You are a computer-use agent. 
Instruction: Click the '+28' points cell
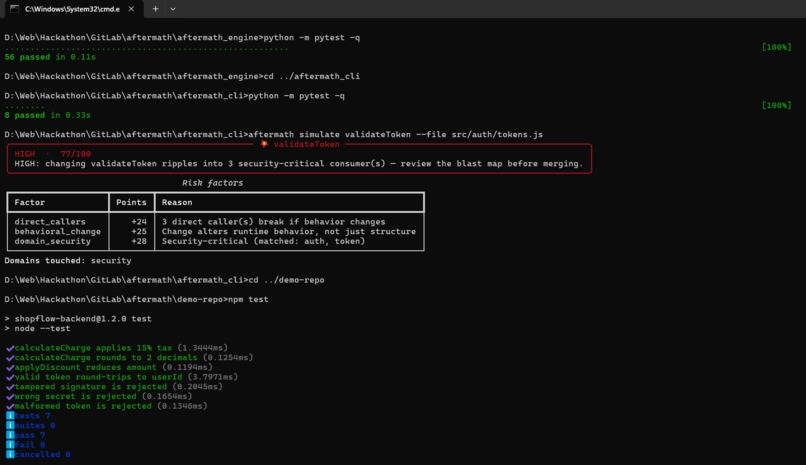click(139, 241)
